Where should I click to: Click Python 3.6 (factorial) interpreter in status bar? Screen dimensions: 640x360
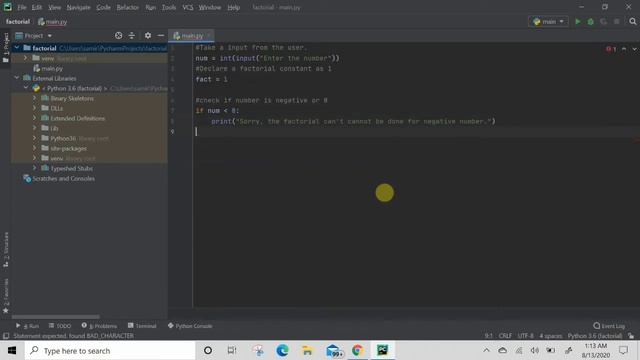[x=595, y=336]
